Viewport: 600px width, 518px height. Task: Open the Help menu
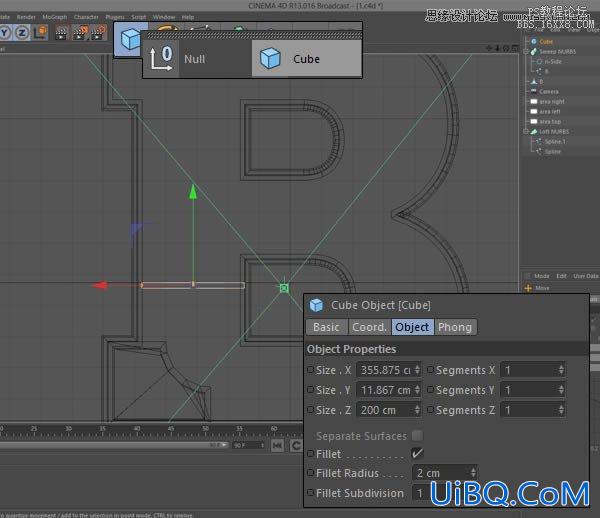(188, 17)
